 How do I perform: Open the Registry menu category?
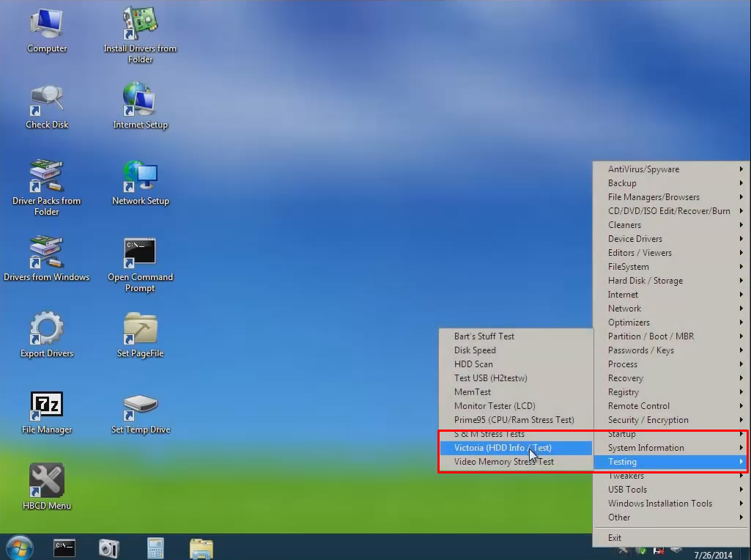coord(670,391)
